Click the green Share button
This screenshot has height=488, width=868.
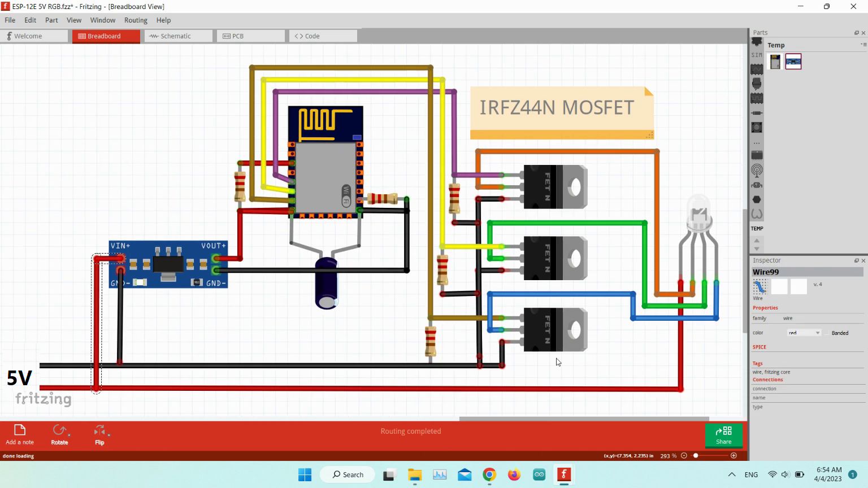[723, 435]
